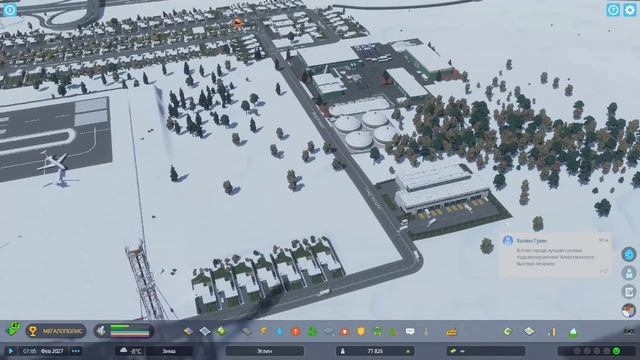Viewport: 640px width, 360px height.
Task: Select the Public transport bus icon
Action: click(378, 331)
